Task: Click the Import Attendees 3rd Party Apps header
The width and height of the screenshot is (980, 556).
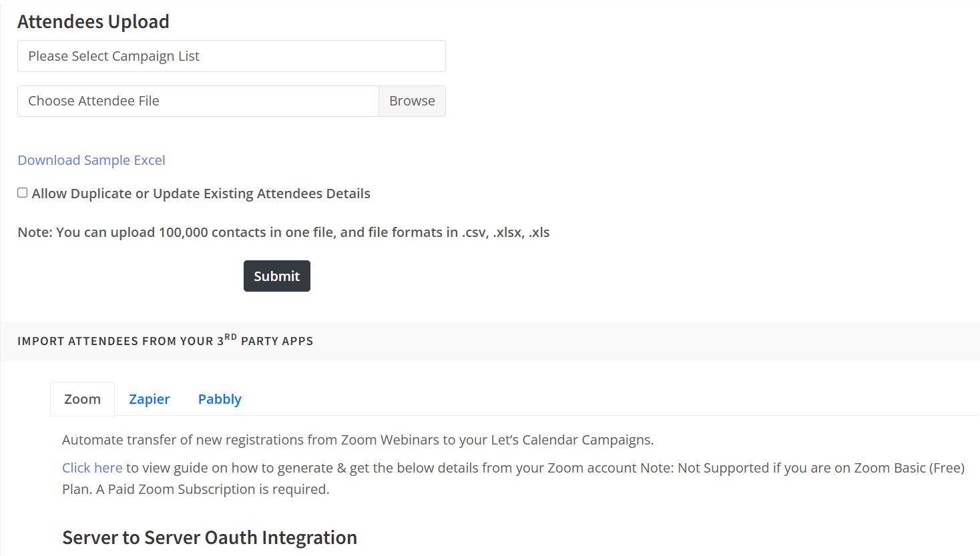Action: point(165,341)
